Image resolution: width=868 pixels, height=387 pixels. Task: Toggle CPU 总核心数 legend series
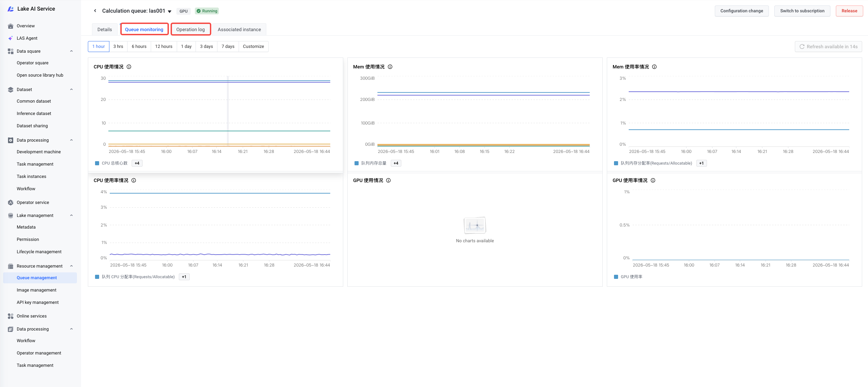coord(111,164)
